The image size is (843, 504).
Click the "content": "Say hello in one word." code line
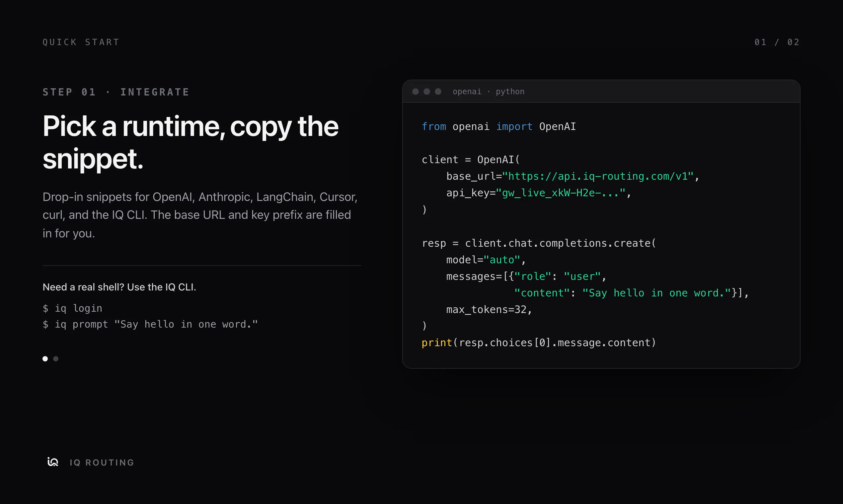coord(632,293)
